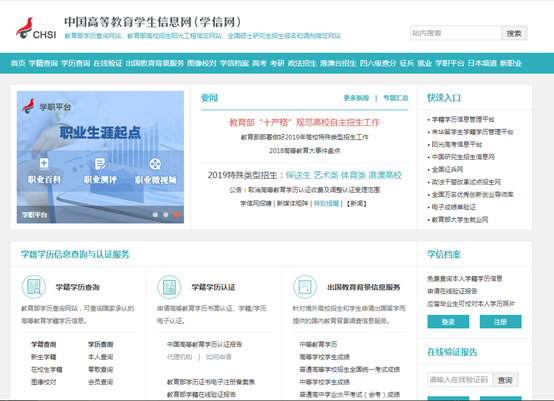Select the first carousel dot on the banner

click(x=155, y=214)
